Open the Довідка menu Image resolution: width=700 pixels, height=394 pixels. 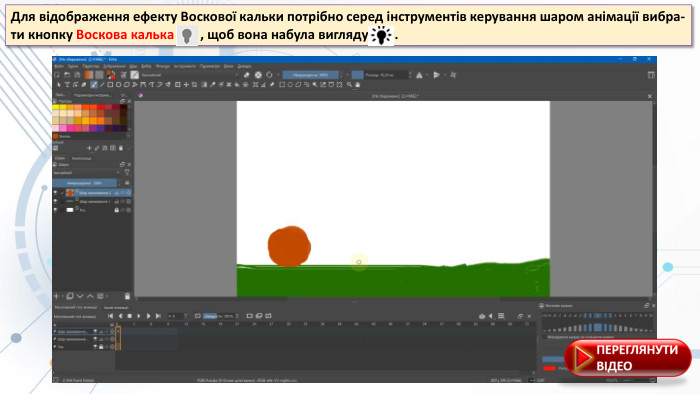click(x=244, y=66)
